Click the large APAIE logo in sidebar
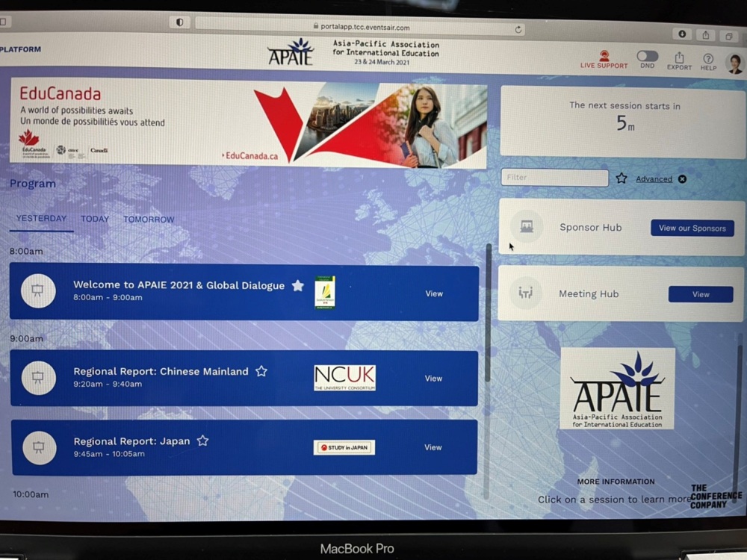The image size is (747, 560). (x=618, y=388)
